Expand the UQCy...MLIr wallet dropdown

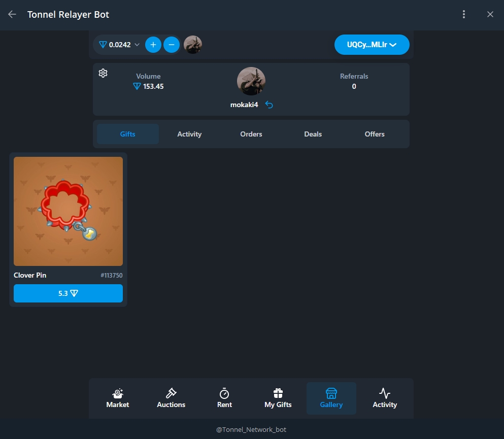pos(372,45)
